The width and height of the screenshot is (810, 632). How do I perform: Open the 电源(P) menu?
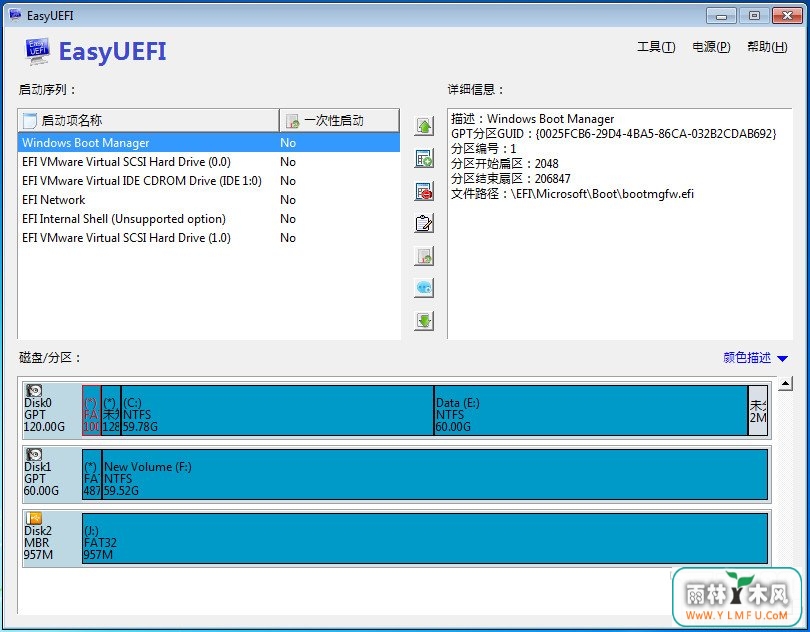(x=711, y=47)
